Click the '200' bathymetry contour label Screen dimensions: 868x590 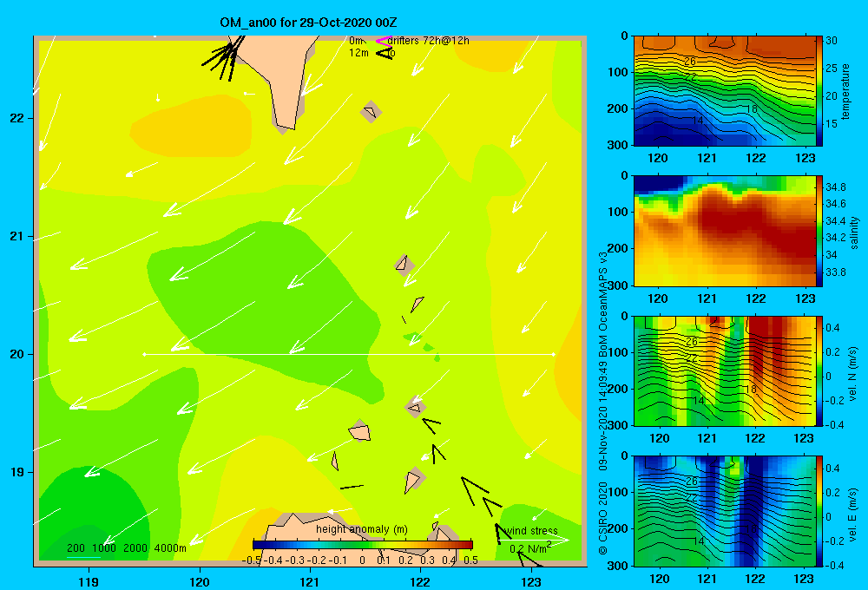tap(76, 548)
